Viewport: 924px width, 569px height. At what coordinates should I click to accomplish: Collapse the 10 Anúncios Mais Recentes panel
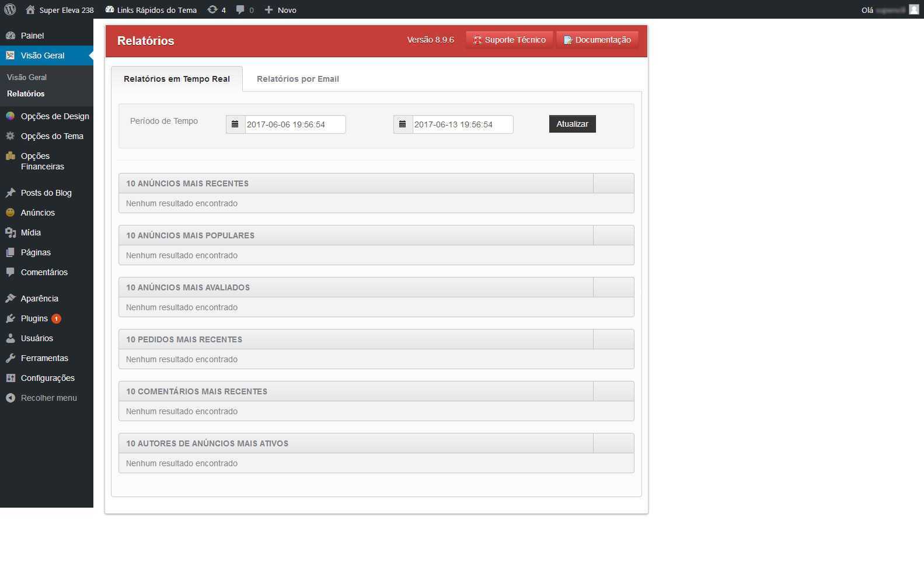pyautogui.click(x=613, y=183)
